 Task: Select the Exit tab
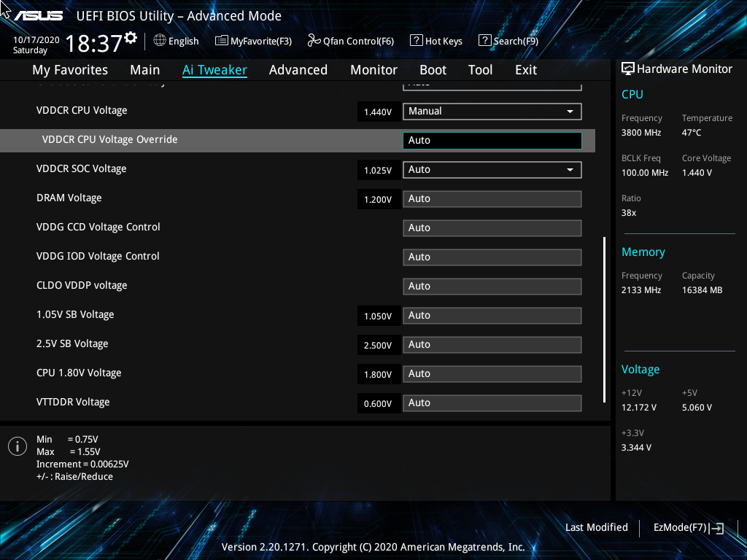coord(526,70)
